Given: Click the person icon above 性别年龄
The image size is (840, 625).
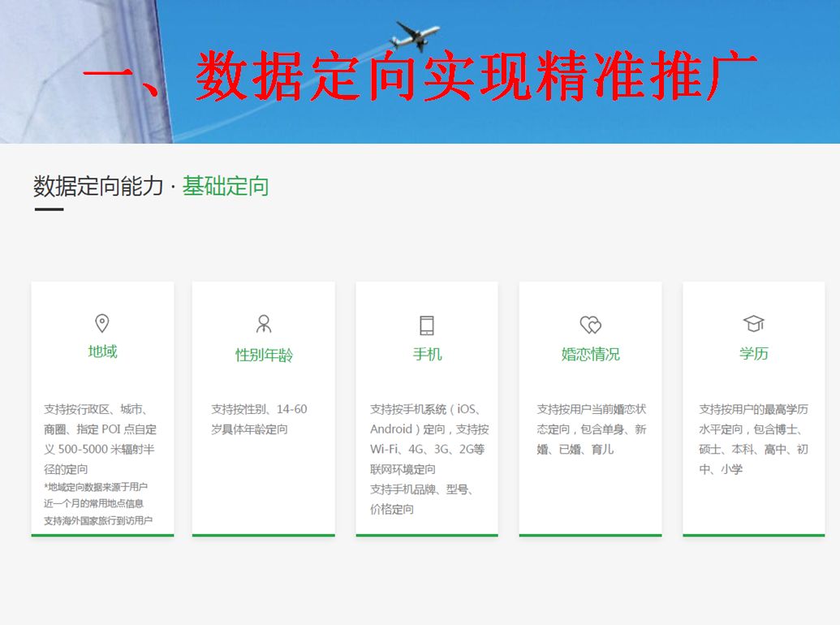Looking at the screenshot, I should 264,324.
